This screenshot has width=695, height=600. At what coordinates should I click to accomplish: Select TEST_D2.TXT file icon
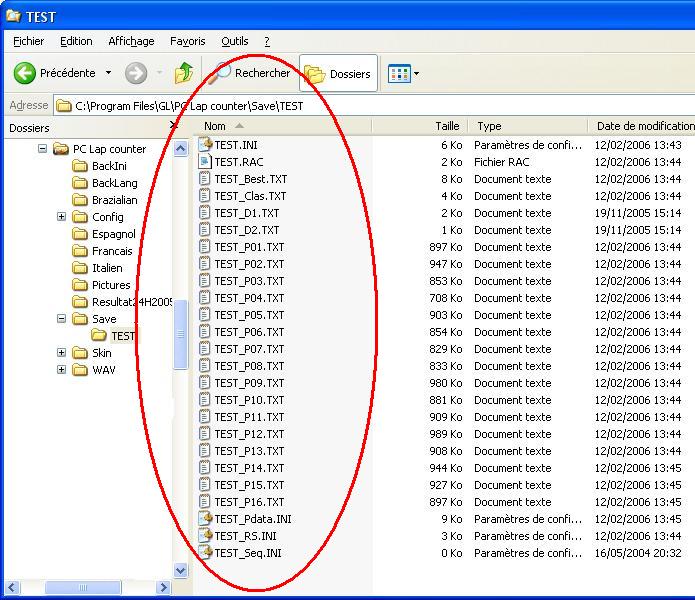click(x=204, y=230)
